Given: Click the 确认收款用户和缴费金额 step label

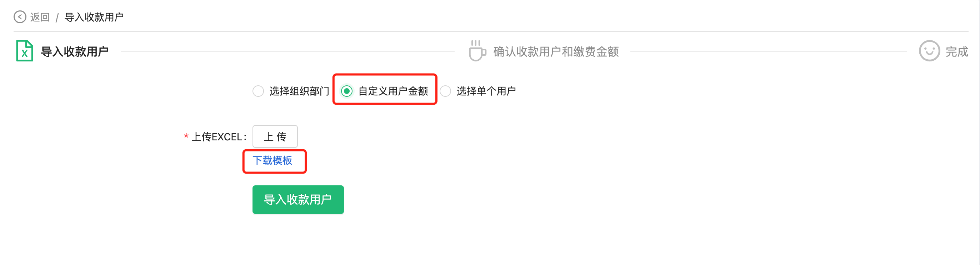Looking at the screenshot, I should [556, 52].
